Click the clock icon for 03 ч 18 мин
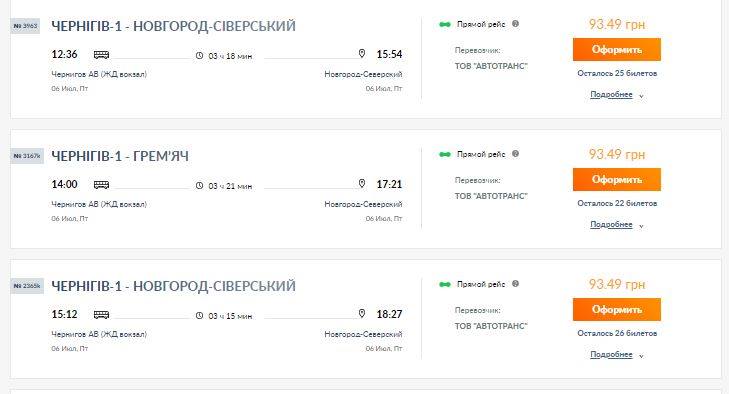 point(199,55)
